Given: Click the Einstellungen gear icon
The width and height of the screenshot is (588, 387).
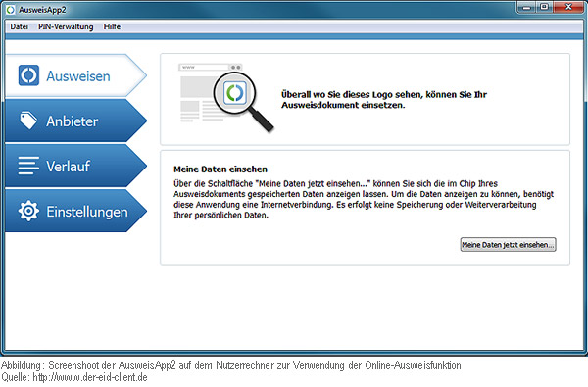Looking at the screenshot, I should 28,211.
